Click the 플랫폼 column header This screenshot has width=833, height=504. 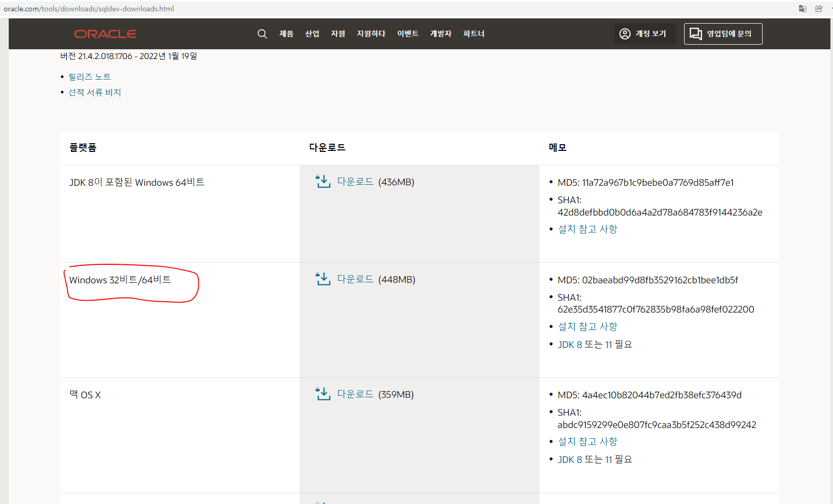pyautogui.click(x=83, y=147)
